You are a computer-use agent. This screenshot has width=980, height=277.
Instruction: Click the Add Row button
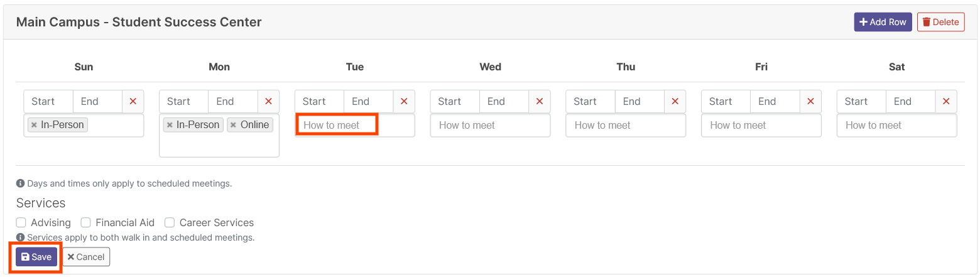(883, 22)
